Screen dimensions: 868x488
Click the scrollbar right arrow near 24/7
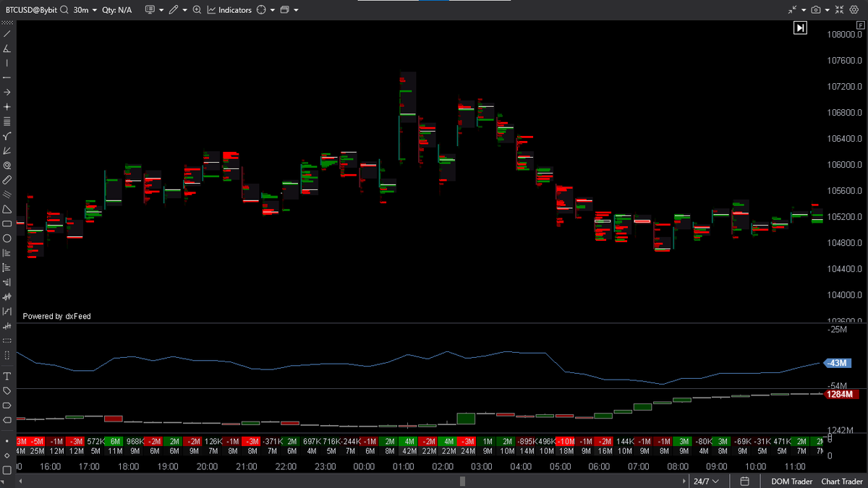[x=684, y=481]
